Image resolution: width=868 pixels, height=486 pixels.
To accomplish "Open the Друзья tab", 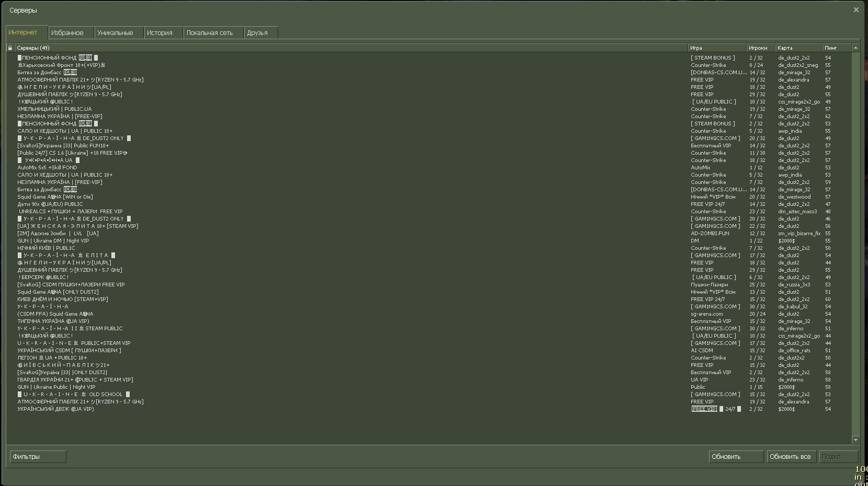I will 257,33.
